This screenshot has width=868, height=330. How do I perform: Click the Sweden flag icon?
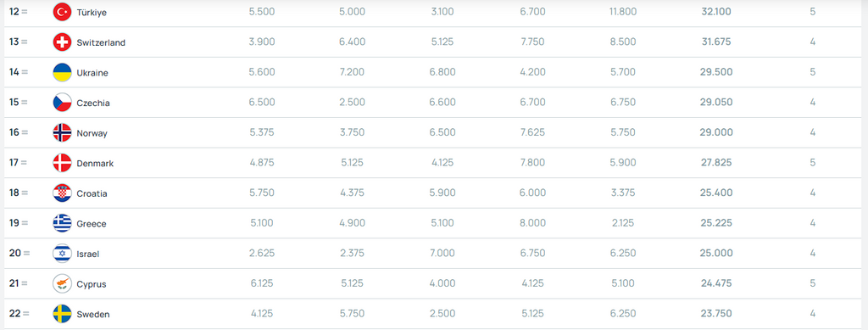(62, 314)
